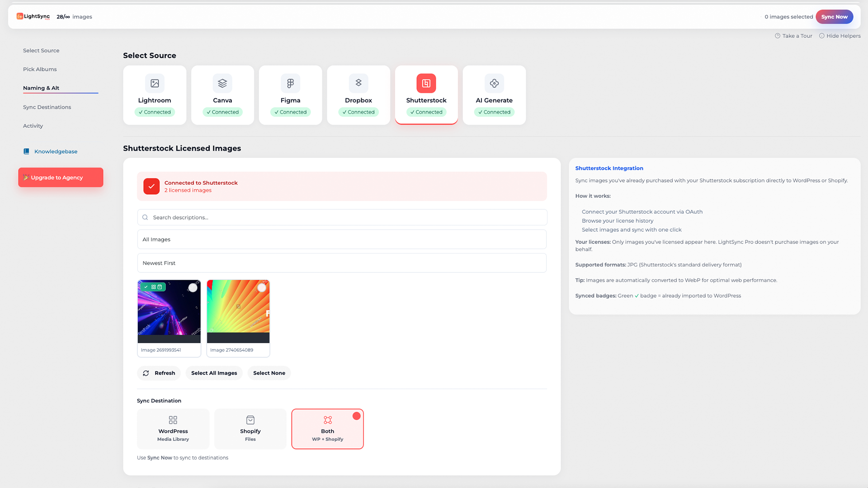Select WordPress Media Library destination icon
Screen dimensions: 868x488
click(x=173, y=420)
